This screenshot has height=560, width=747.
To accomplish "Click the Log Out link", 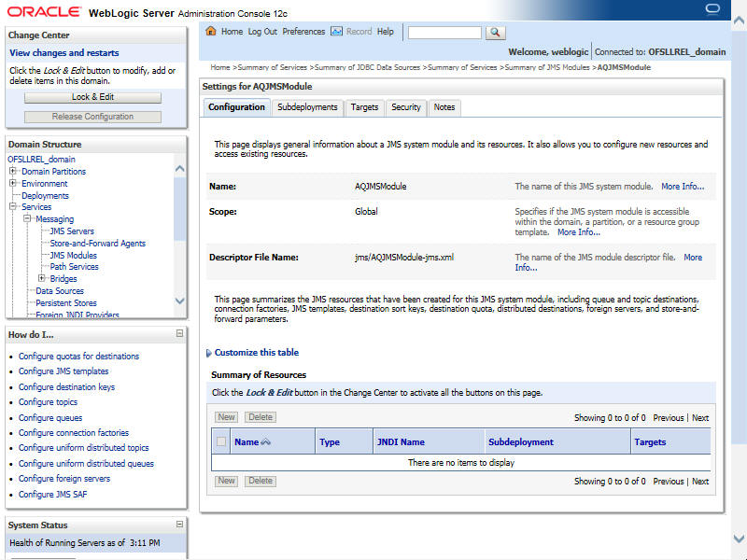I will [x=262, y=32].
